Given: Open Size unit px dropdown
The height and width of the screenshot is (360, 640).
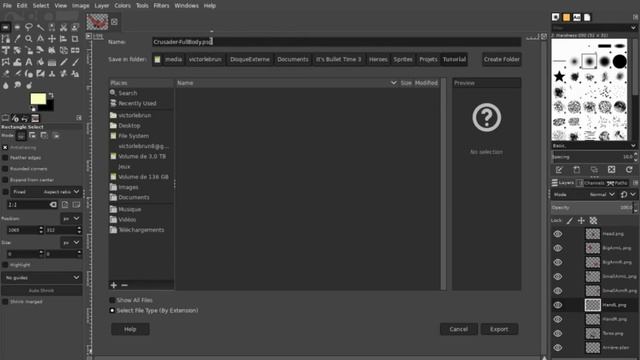Looking at the screenshot, I should pos(71,243).
